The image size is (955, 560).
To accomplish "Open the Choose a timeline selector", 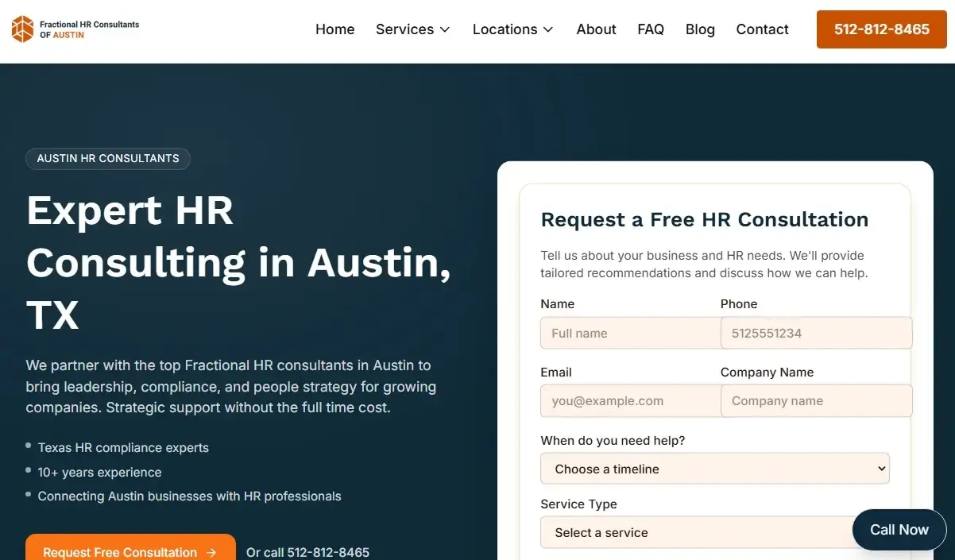I will click(714, 469).
